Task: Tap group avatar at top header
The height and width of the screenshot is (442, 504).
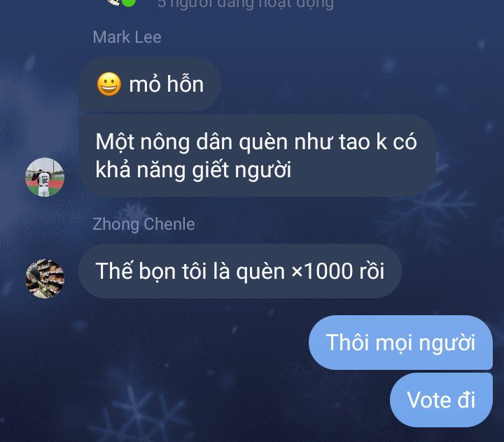Action: click(113, 2)
